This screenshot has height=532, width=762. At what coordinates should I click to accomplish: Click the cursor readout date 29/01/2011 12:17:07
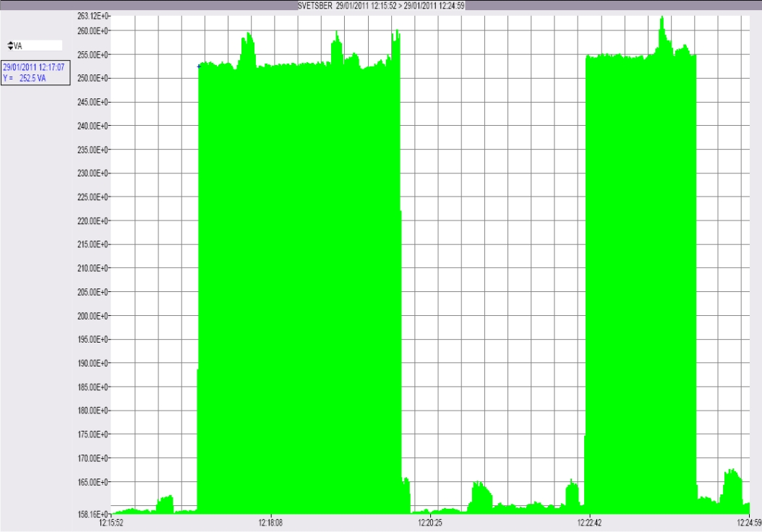[x=33, y=67]
